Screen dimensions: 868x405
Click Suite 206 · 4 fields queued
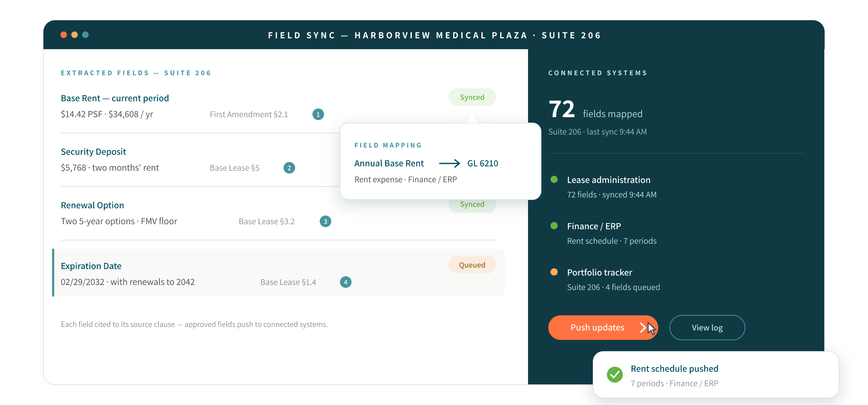tap(613, 287)
